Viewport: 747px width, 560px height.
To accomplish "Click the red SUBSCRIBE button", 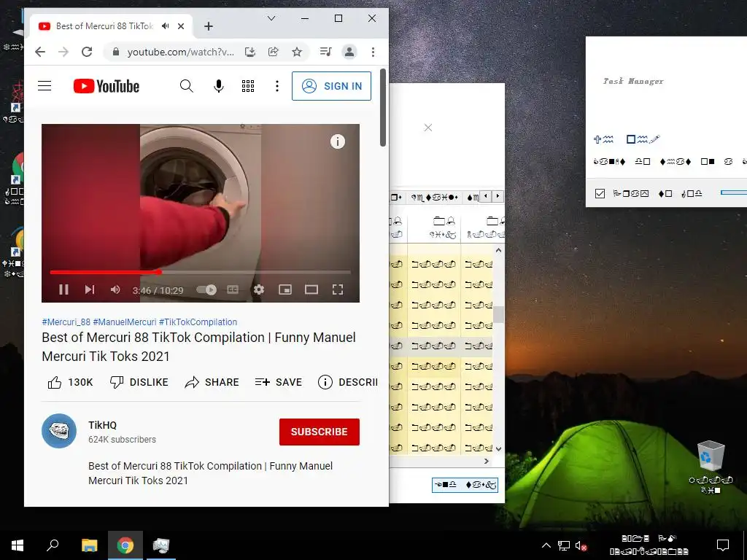I will 320,432.
